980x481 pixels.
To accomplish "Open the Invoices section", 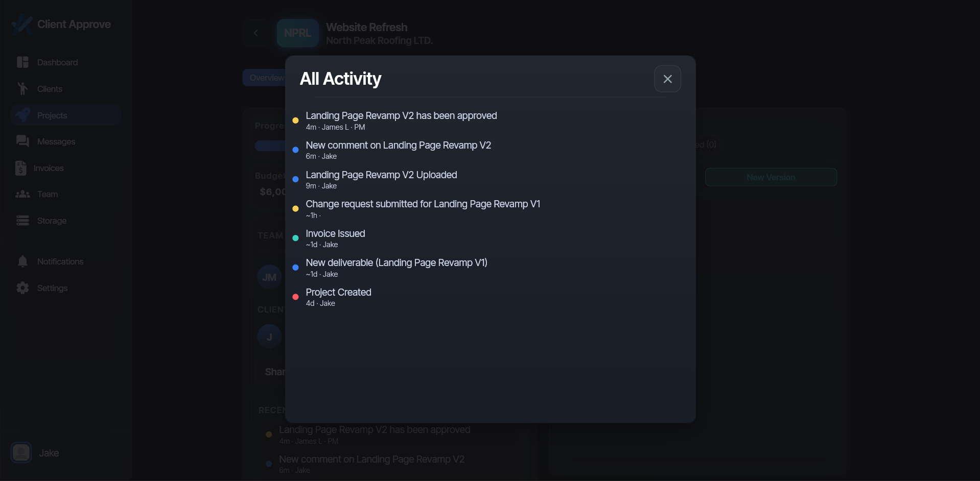I will [x=49, y=168].
